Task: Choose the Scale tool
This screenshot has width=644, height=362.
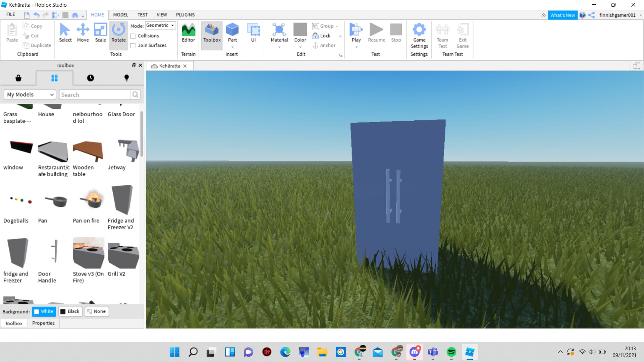Action: pyautogui.click(x=100, y=33)
